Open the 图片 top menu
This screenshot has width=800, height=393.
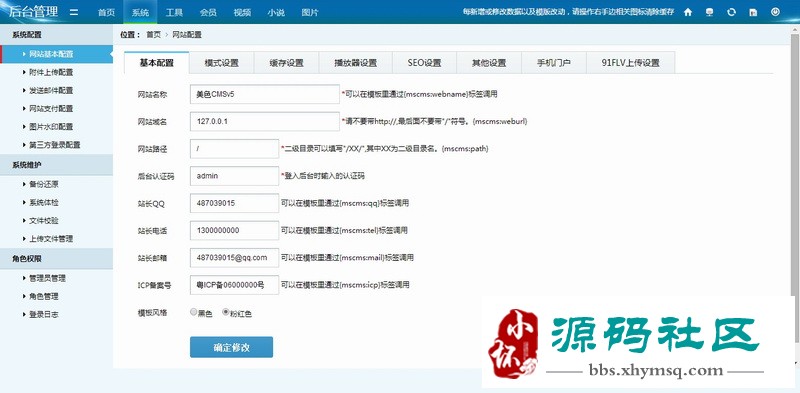pyautogui.click(x=310, y=12)
